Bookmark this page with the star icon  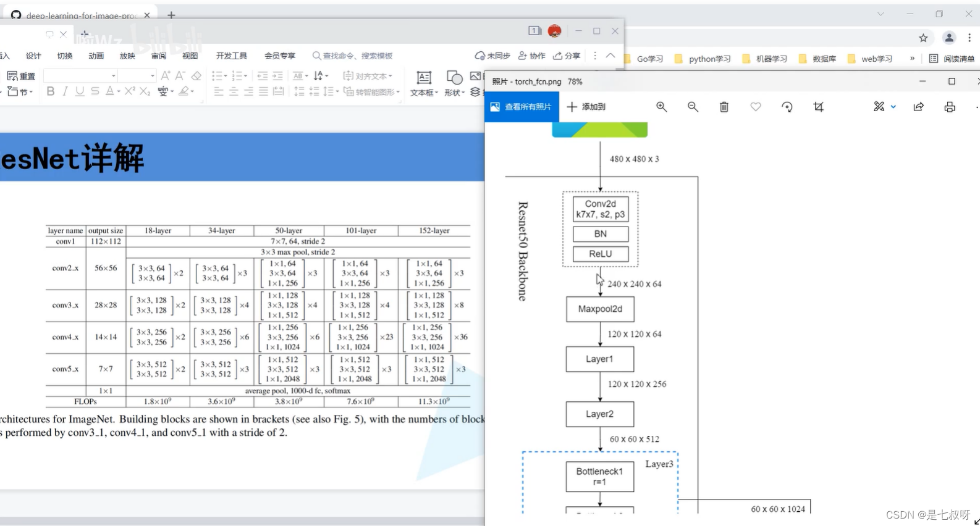click(923, 38)
